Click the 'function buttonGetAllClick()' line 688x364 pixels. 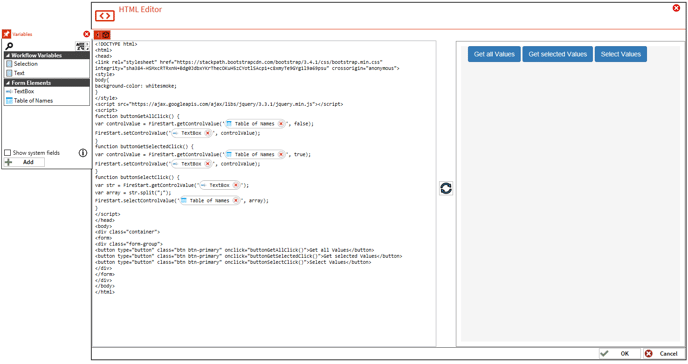(x=137, y=116)
